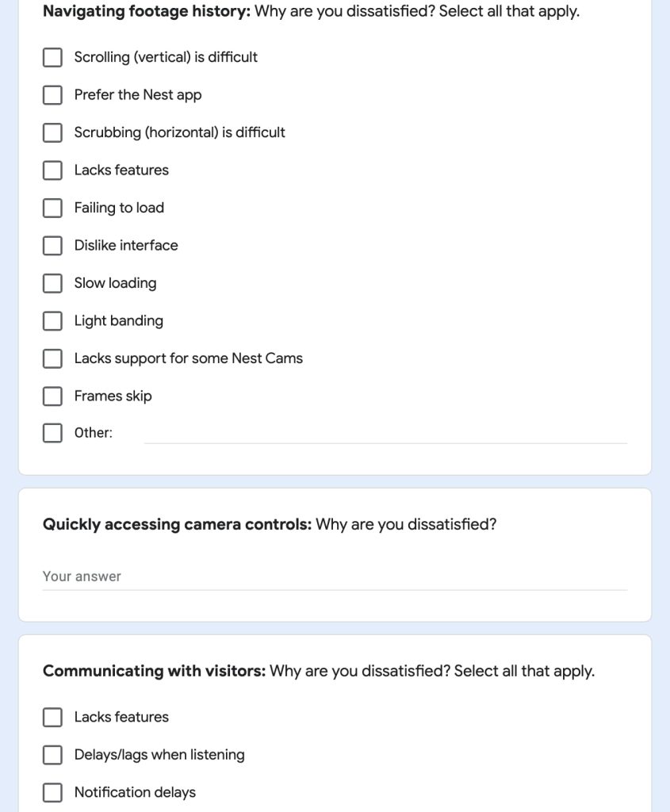Tick the 'Prefer the Nest app' checkbox
Viewport: 670px width, 812px height.
[52, 95]
